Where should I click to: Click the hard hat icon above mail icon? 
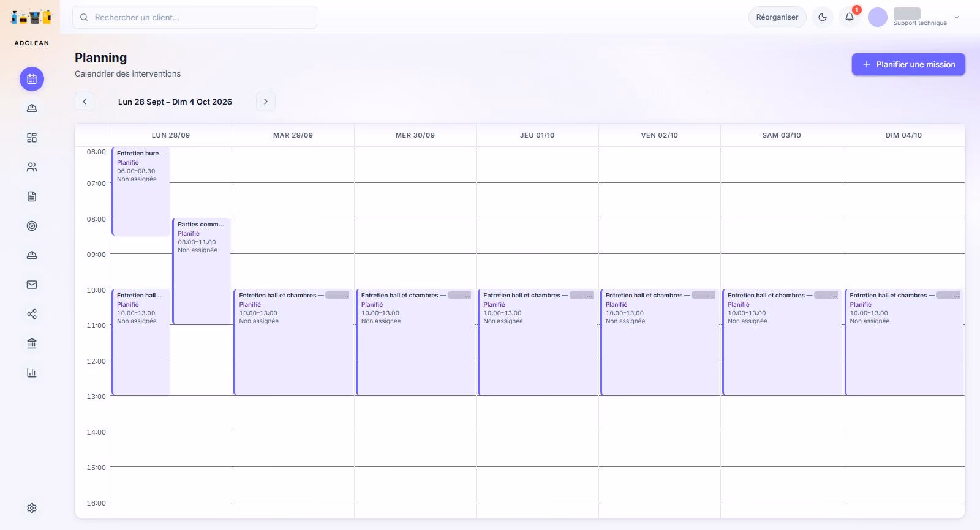[x=32, y=255]
